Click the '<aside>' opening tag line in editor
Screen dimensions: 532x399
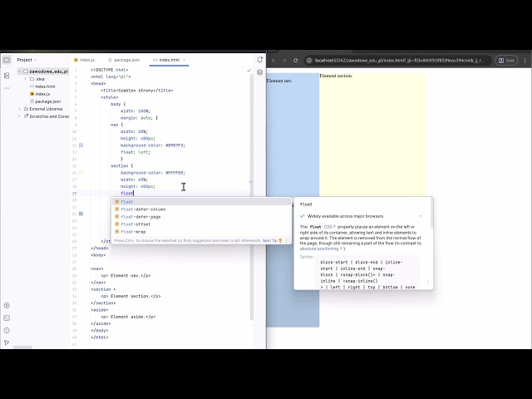click(100, 310)
